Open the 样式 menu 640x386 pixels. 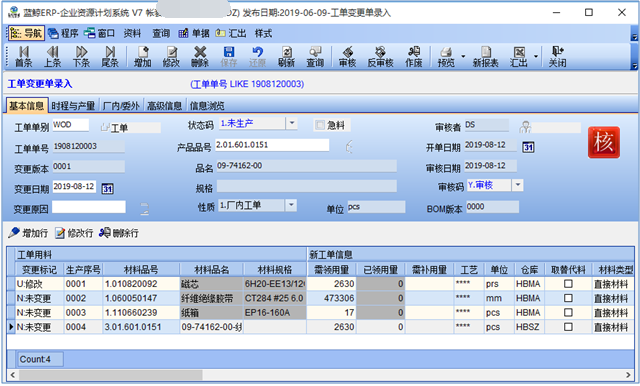263,33
